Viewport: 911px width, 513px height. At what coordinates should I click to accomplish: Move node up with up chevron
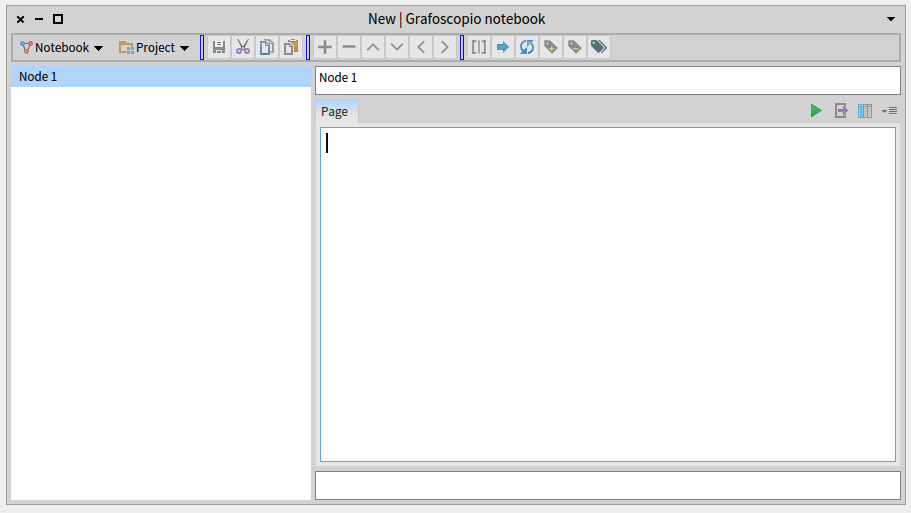[x=373, y=47]
